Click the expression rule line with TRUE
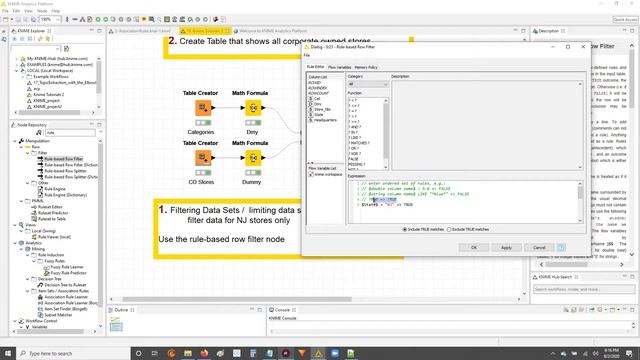This screenshot has width=640, height=360. (x=387, y=205)
